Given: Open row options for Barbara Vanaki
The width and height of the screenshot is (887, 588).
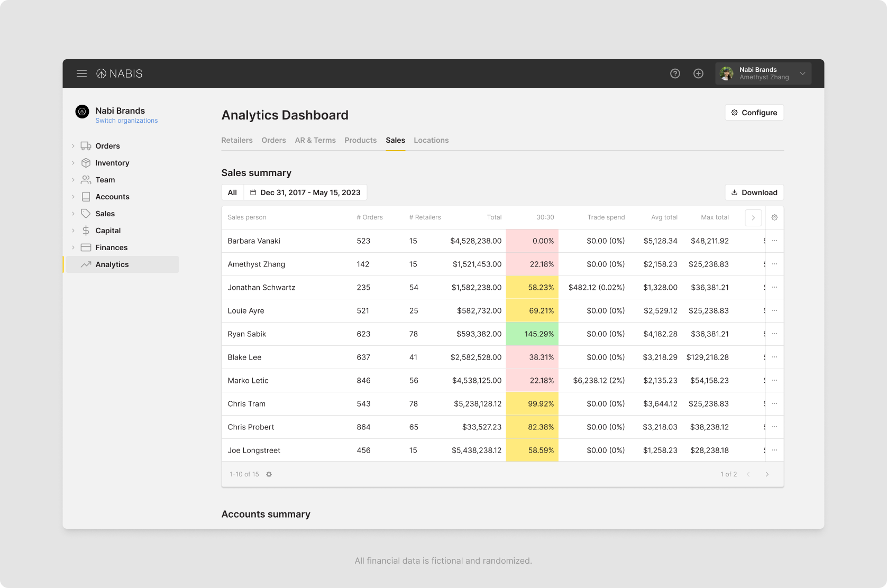Looking at the screenshot, I should [x=774, y=241].
